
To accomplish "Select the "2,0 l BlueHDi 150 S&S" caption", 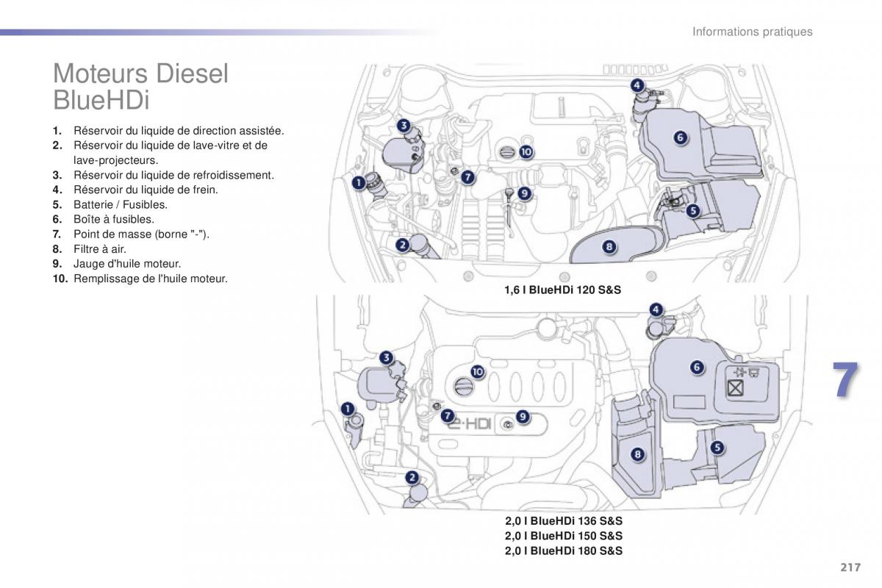I will [564, 536].
